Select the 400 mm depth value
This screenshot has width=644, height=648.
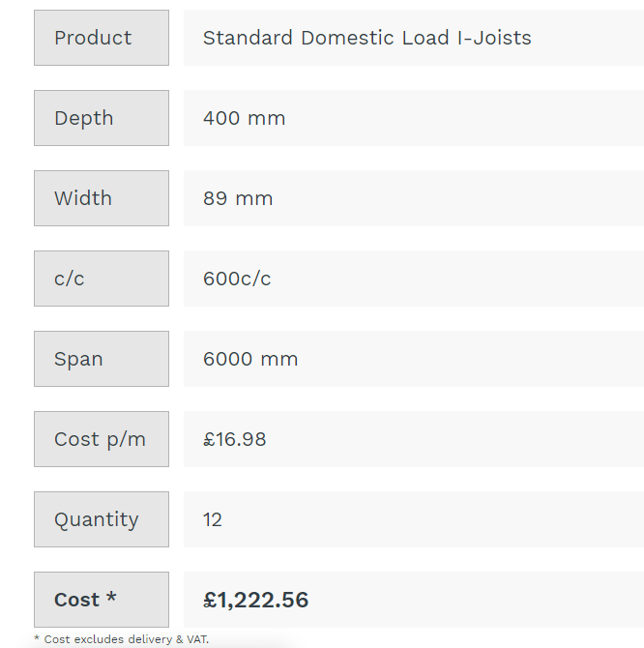click(x=244, y=118)
